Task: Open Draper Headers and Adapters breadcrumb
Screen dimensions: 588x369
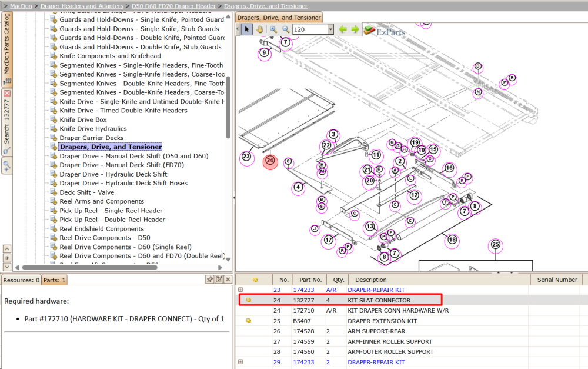Action: click(82, 6)
